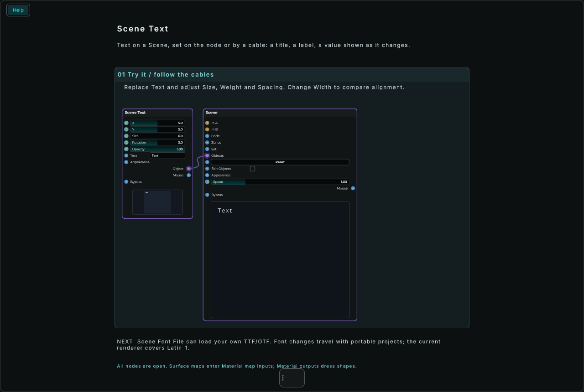
Task: Click the purple Objects input port
Action: [207, 155]
